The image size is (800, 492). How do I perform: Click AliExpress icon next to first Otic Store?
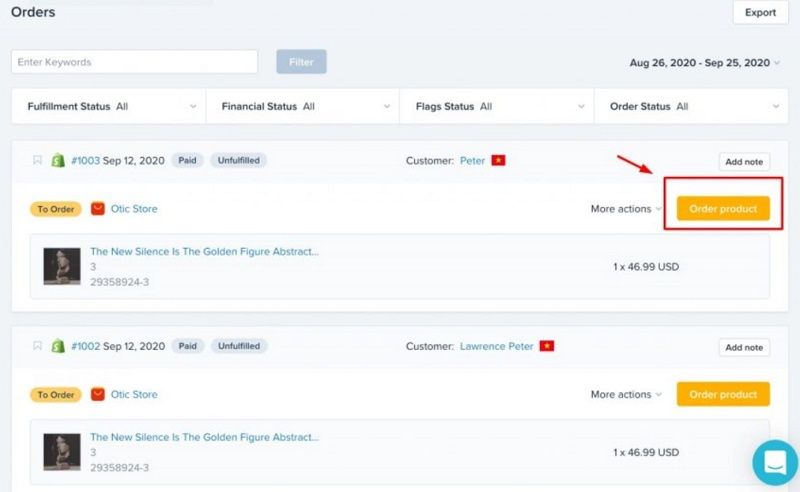point(97,209)
